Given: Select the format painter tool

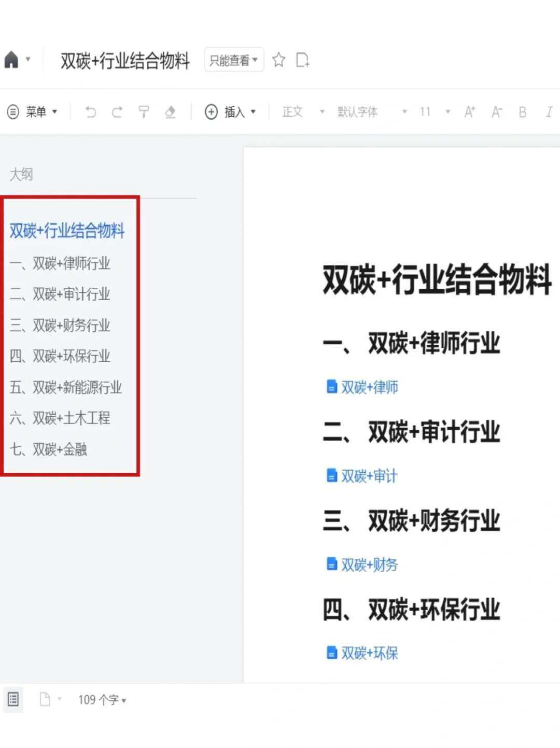Looking at the screenshot, I should pos(144,112).
